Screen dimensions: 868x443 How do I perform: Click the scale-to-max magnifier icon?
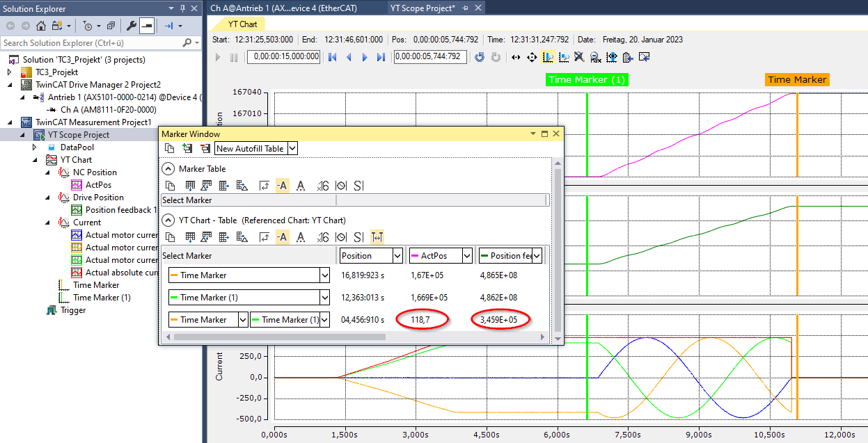tap(596, 57)
